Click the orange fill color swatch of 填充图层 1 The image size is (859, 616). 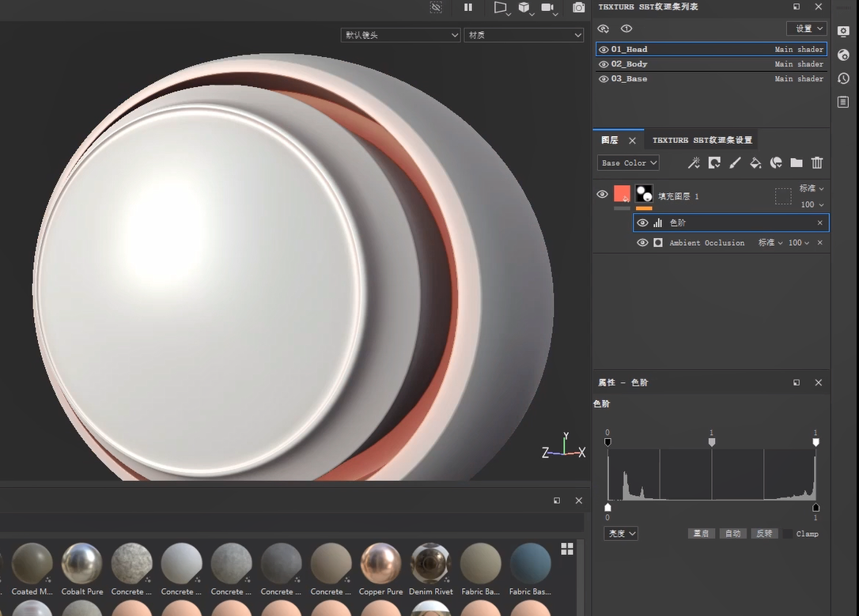(622, 194)
